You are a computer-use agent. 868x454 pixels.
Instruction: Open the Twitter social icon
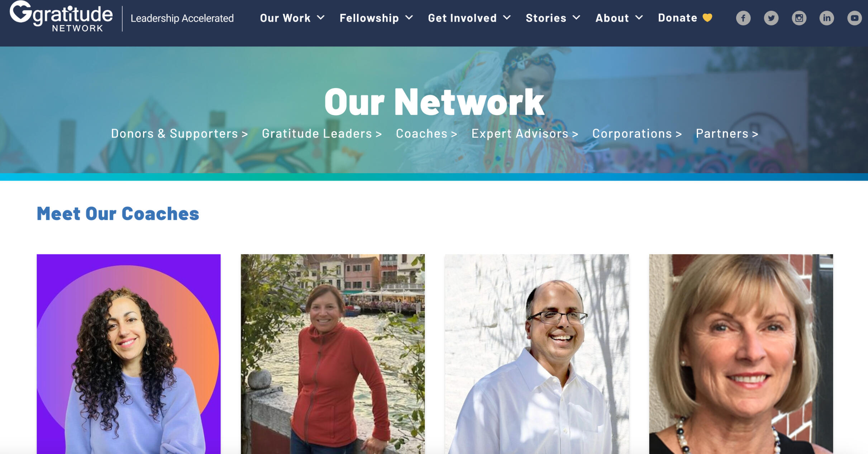tap(771, 18)
